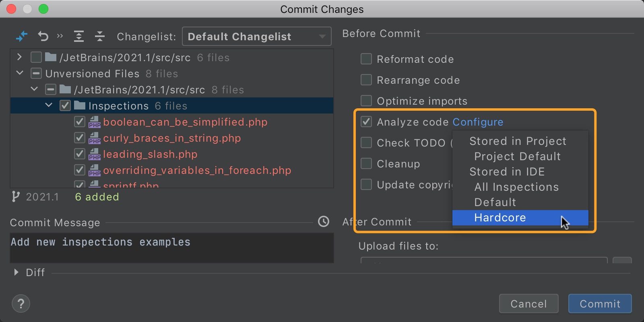The height and width of the screenshot is (322, 644).
Task: Collapse the Unversioned Files tree node
Action: pyautogui.click(x=20, y=73)
